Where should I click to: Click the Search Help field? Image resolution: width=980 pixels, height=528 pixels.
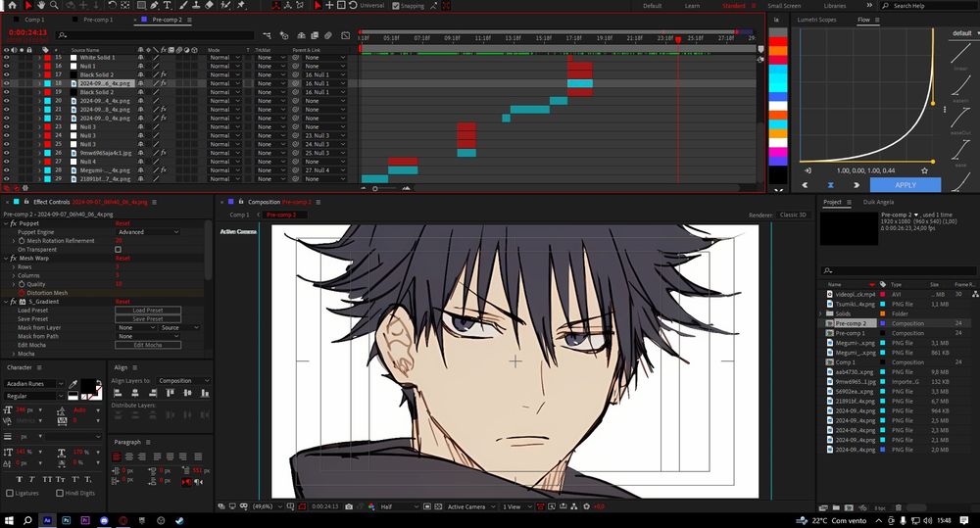coord(931,6)
